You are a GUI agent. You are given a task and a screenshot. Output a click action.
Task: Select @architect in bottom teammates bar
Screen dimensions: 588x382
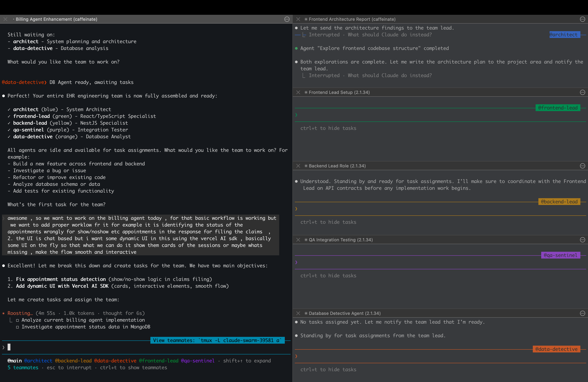tap(38, 361)
